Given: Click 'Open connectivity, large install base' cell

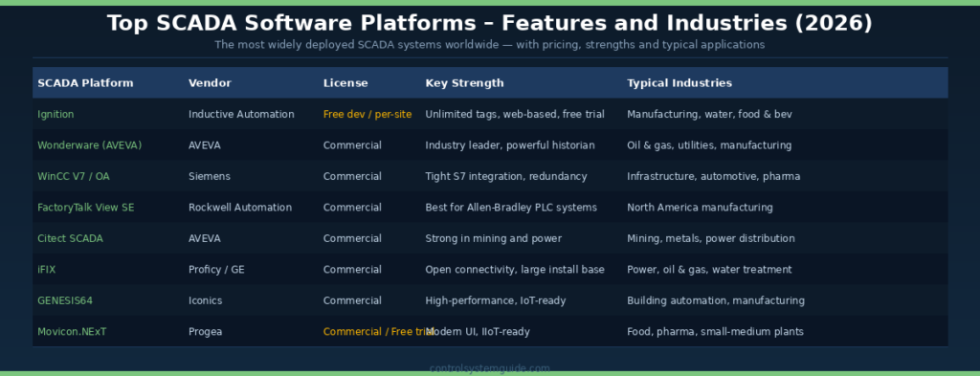Looking at the screenshot, I should pos(515,270).
